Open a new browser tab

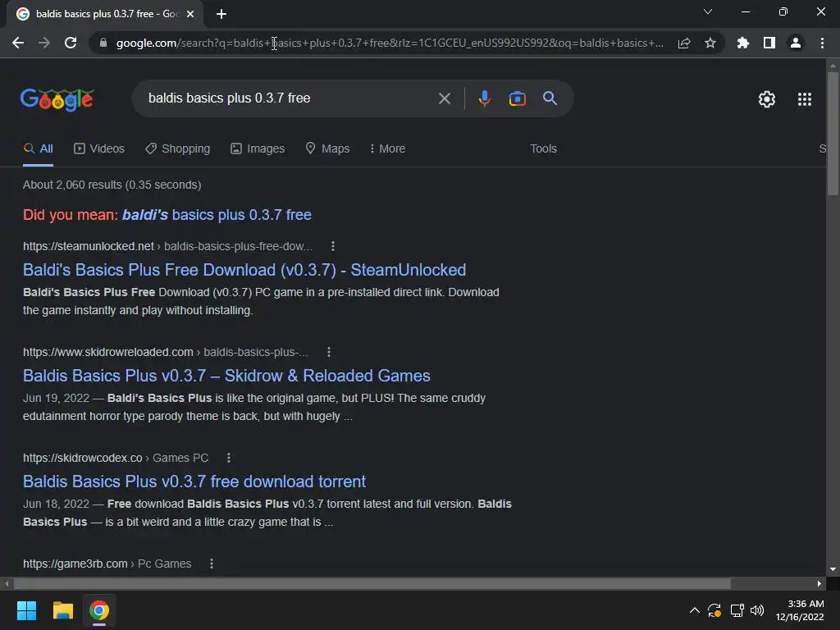click(221, 14)
